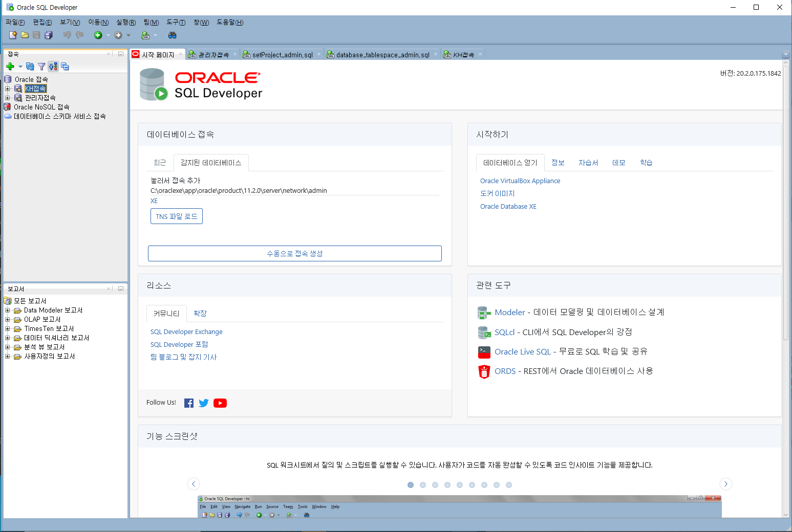Select the Oracle NoSQL 접속 tree item
Viewport: 792px width, 532px height.
pos(41,107)
